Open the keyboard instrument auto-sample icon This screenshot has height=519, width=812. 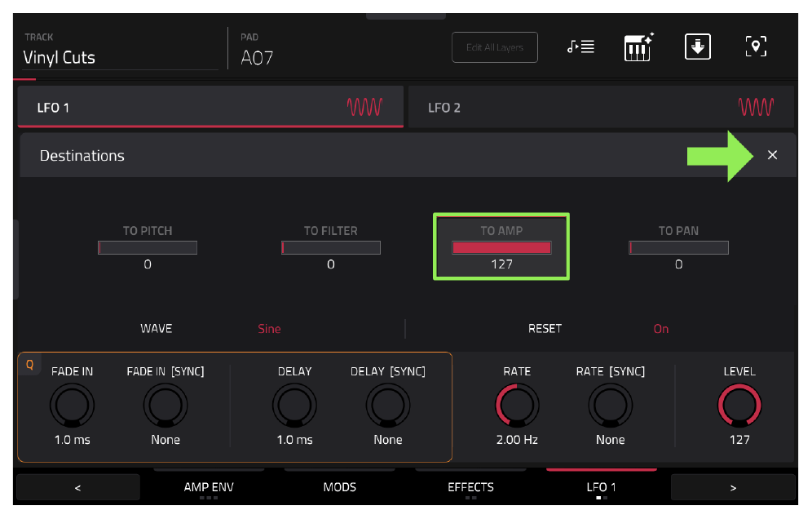(x=638, y=47)
